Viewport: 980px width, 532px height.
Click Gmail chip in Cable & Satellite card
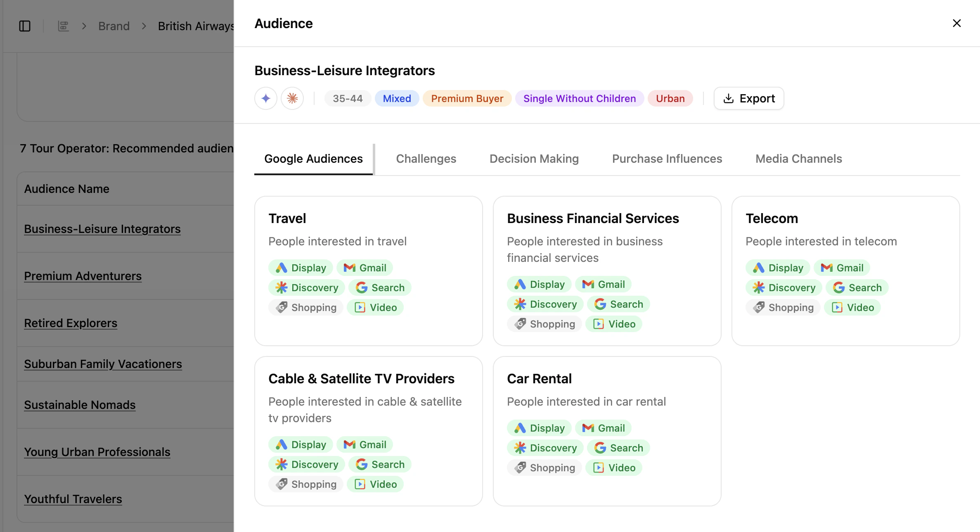pos(365,444)
